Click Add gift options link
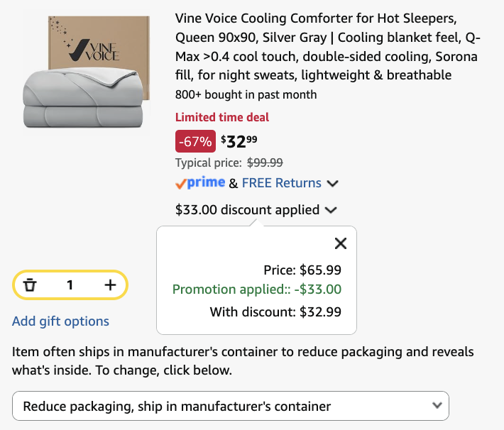This screenshot has height=430, width=504. tap(61, 321)
